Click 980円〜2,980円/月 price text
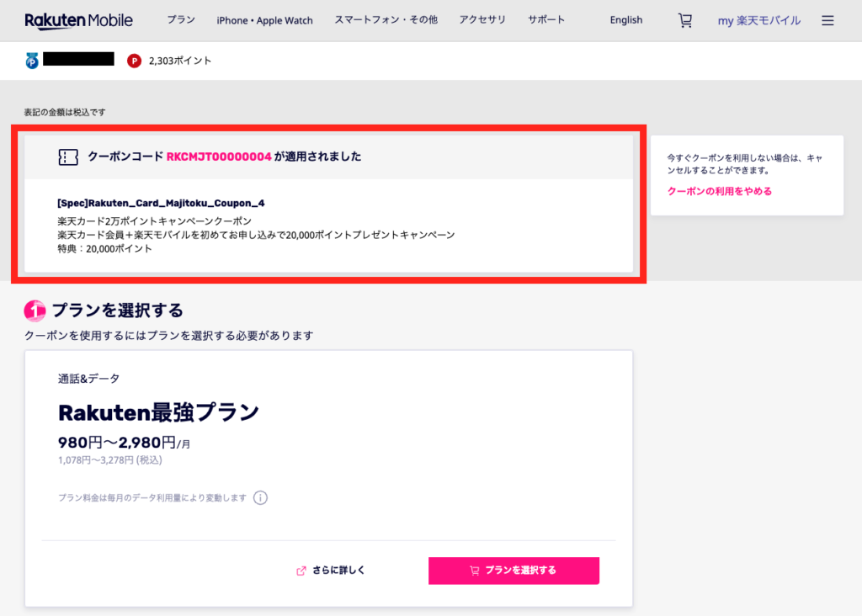The width and height of the screenshot is (862, 616). tap(125, 443)
